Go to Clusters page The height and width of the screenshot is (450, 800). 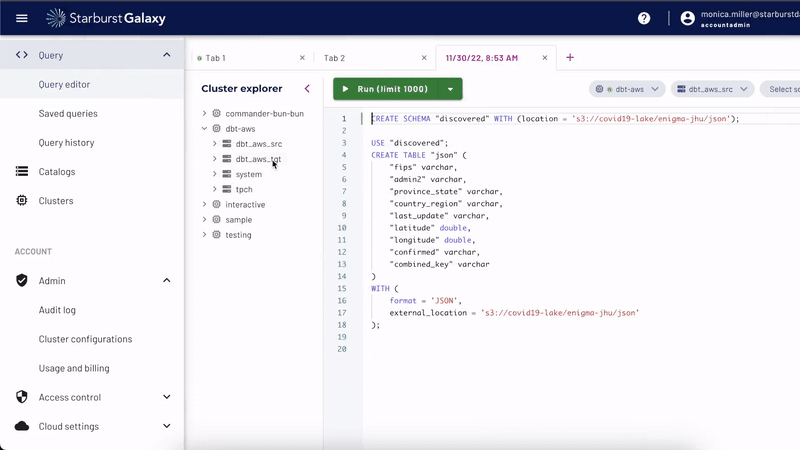[56, 201]
